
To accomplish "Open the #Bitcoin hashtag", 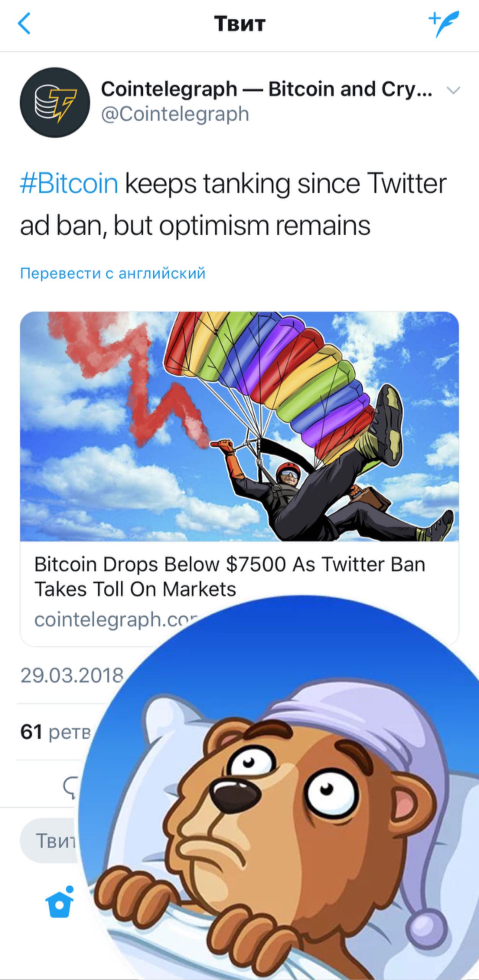I will click(69, 184).
